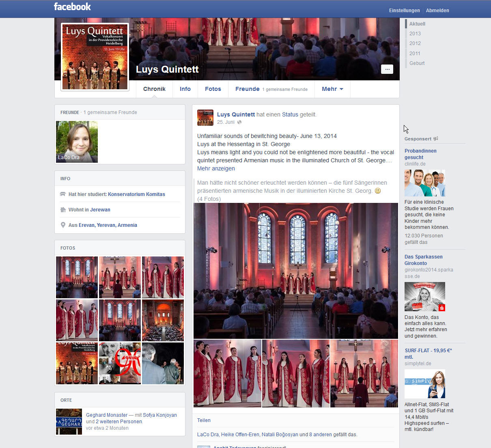Image resolution: width=491 pixels, height=448 pixels.
Task: Click the Gesponsert megaphone icon
Action: point(436,139)
